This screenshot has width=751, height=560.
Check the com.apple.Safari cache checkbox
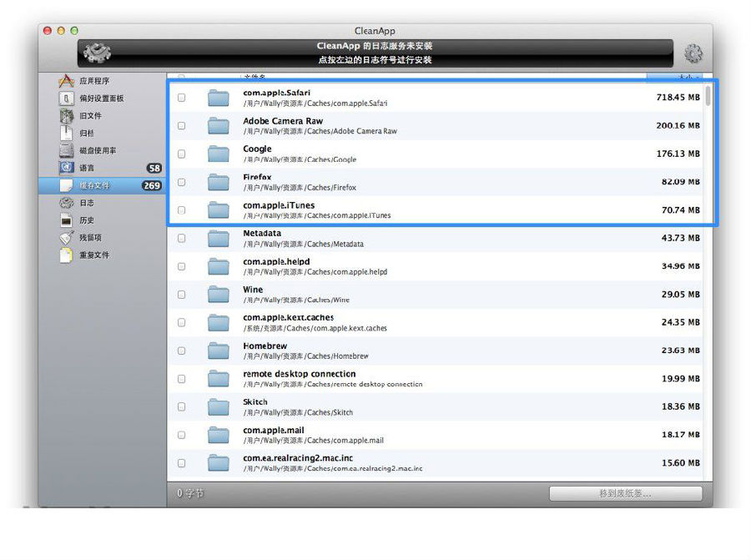[x=182, y=98]
